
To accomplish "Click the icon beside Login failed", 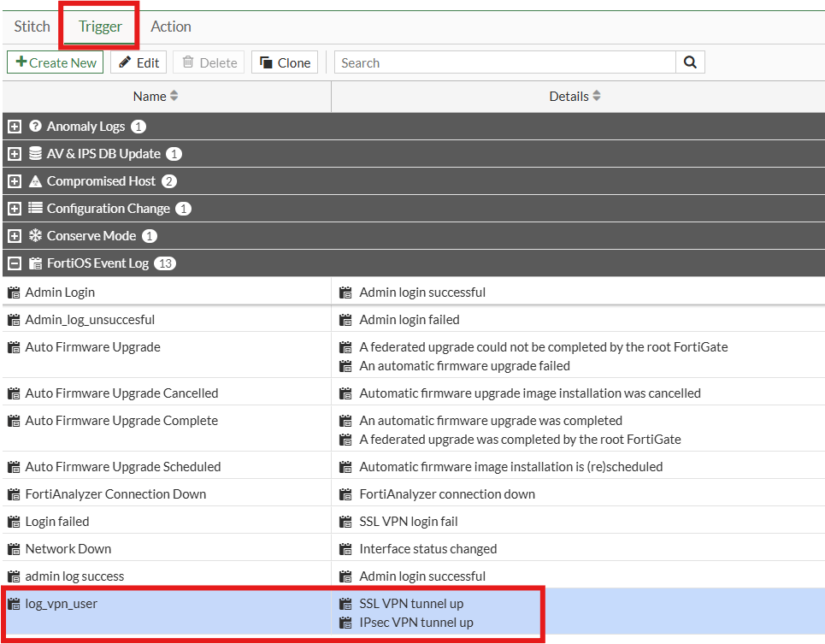I will click(14, 522).
